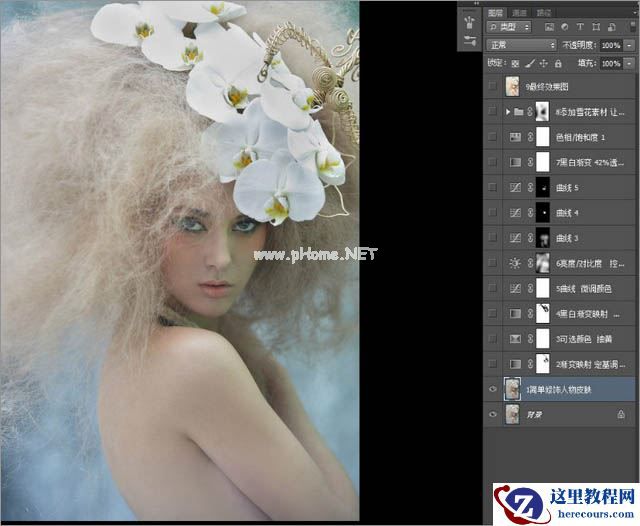Click curves adjustment icon on 曲线 4
Image resolution: width=640 pixels, height=526 pixels.
pos(515,213)
